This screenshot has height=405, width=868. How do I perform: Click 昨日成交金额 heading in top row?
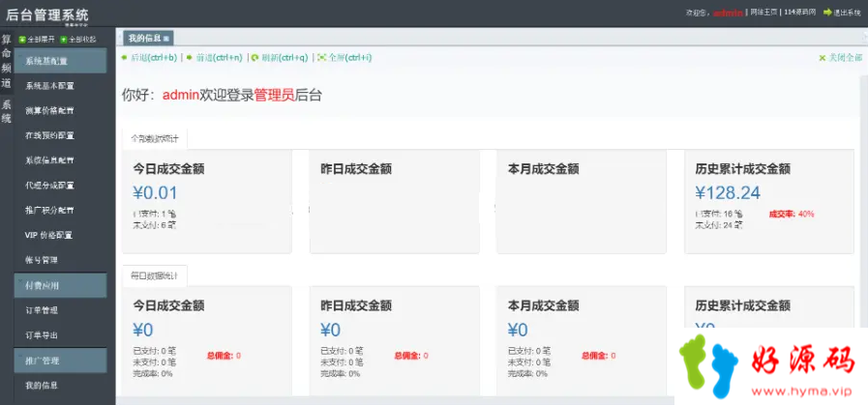click(x=356, y=169)
